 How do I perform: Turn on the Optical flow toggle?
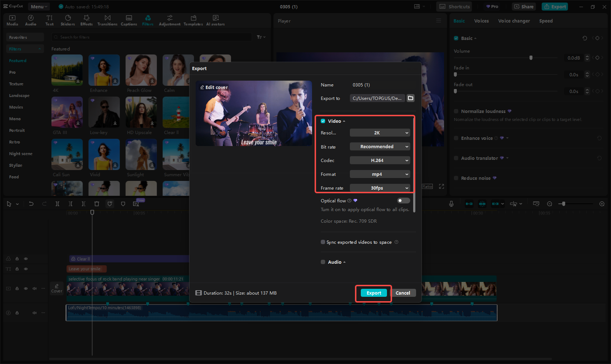(403, 201)
